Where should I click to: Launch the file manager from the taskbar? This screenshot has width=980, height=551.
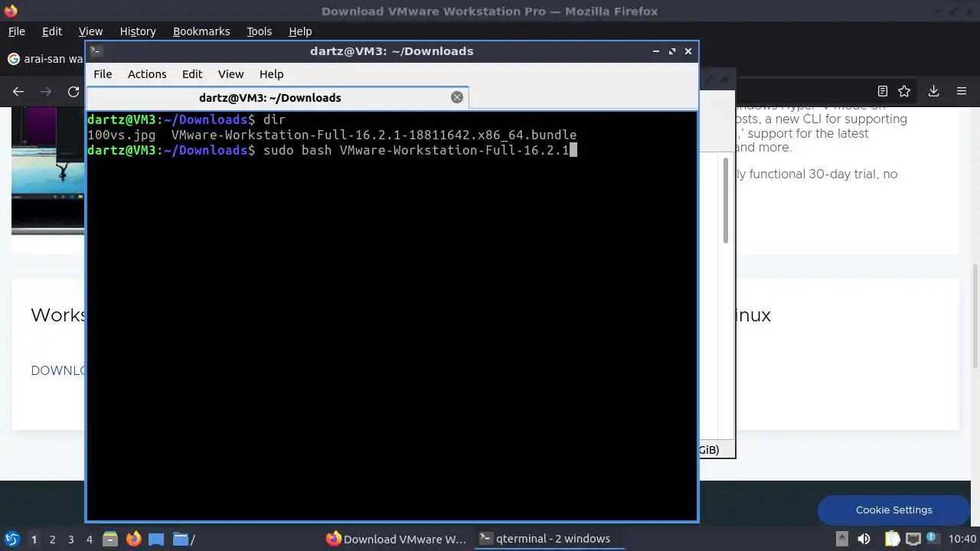tap(110, 539)
